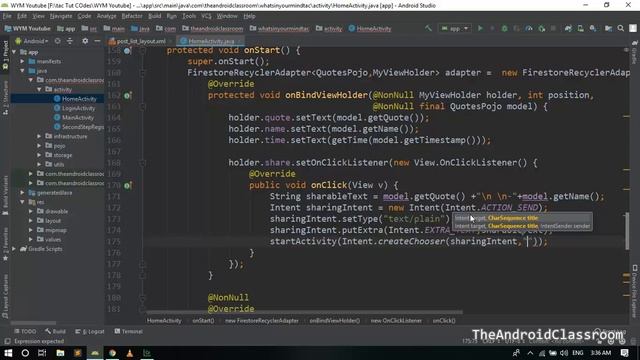Open the VCS menu
Image resolution: width=640 pixels, height=360 pixels.
[206, 16]
